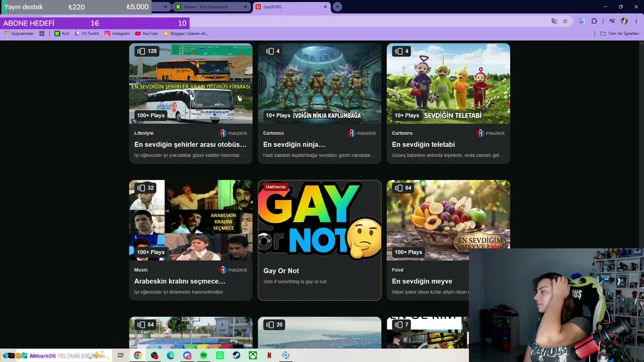Open the Xbox app from taskbar
This screenshot has width=644, height=362.
coord(253,355)
